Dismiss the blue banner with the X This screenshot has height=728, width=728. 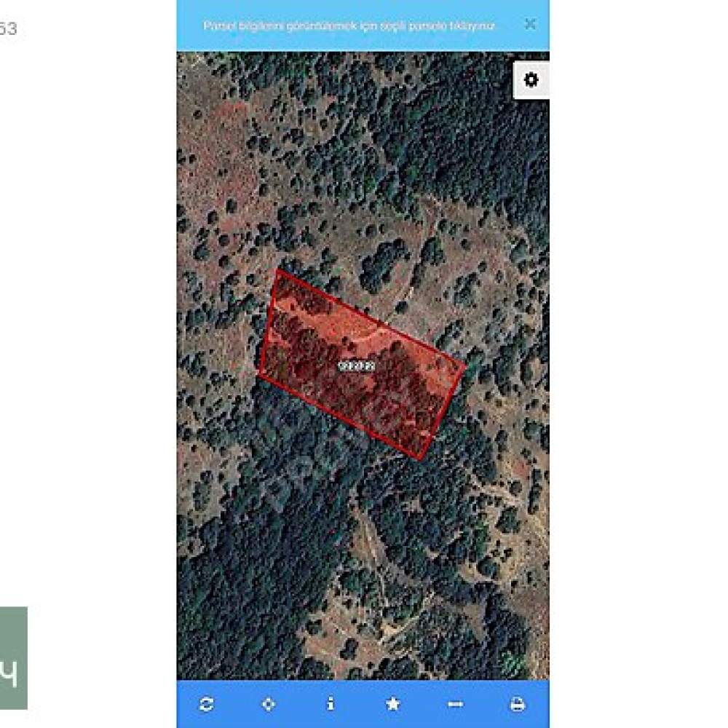pyautogui.click(x=530, y=24)
